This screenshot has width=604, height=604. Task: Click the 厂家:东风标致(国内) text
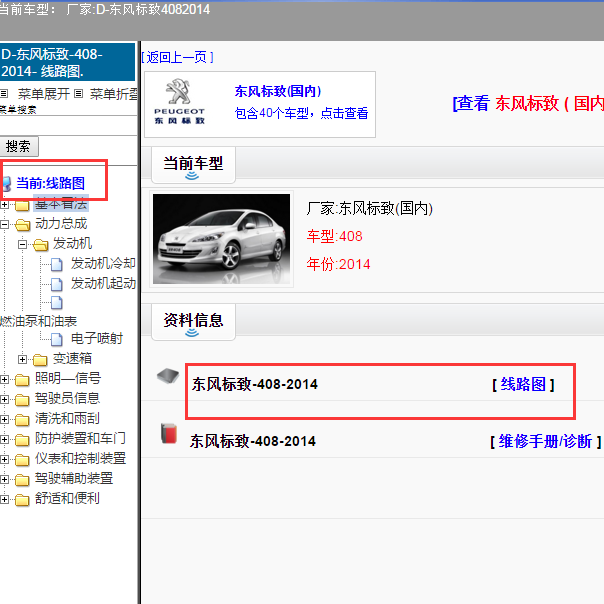pos(370,208)
